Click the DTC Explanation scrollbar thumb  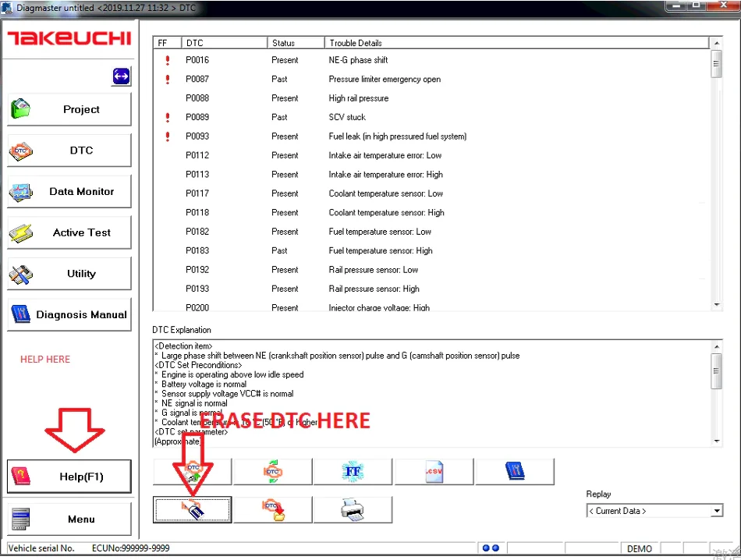[716, 371]
